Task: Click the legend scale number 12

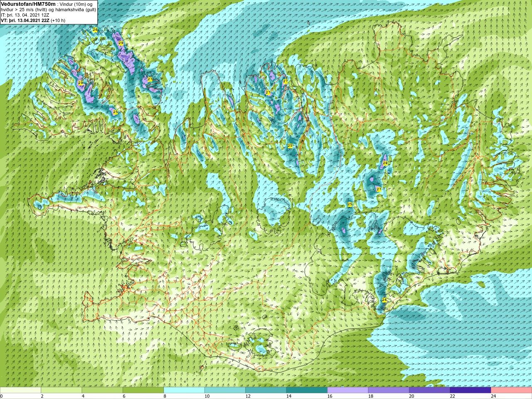Action: click(x=248, y=396)
